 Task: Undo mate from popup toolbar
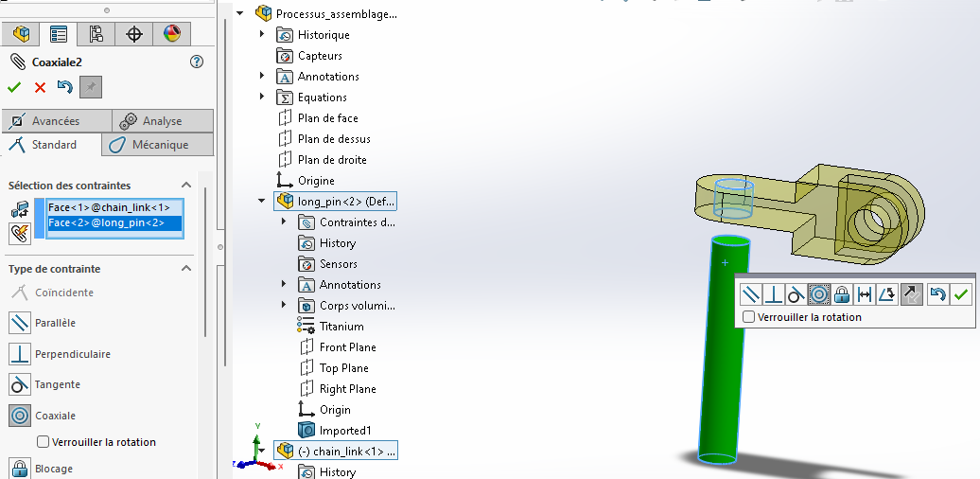coord(937,293)
